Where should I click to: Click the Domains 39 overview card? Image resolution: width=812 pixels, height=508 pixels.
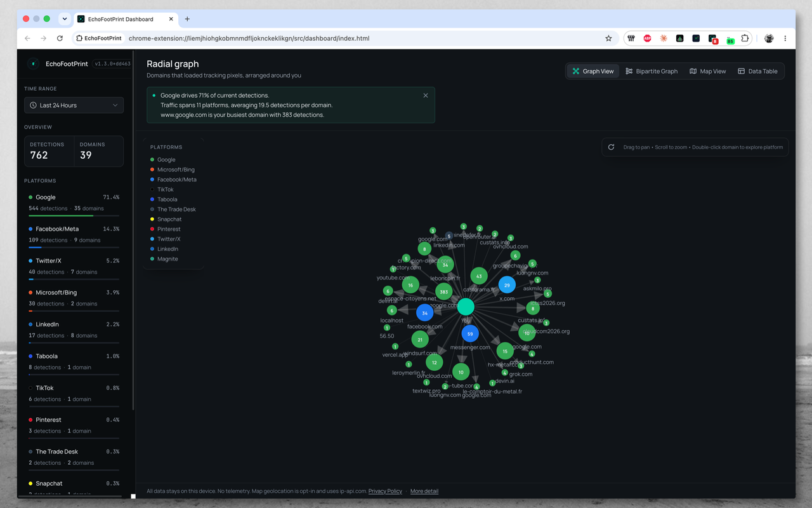pos(99,151)
